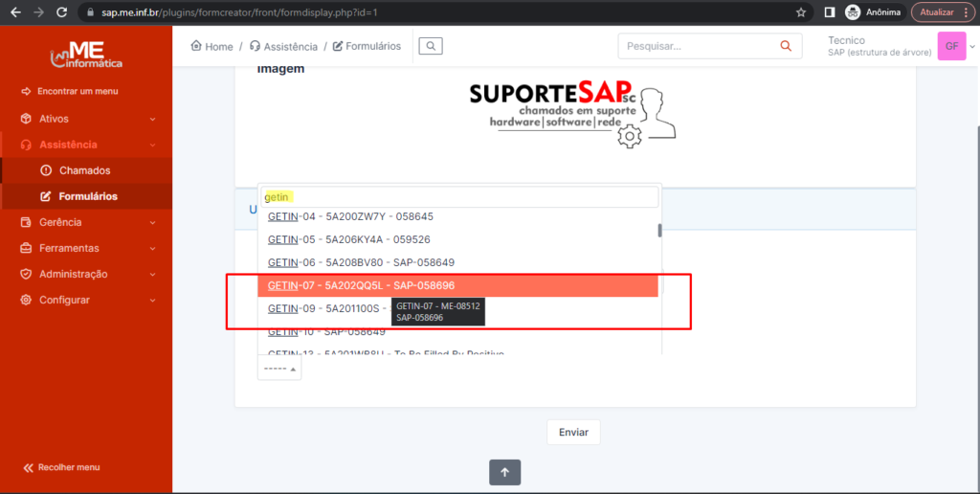Screen dimensions: 980x494
Task: Click the Suporte SAP logo image
Action: pos(573,113)
